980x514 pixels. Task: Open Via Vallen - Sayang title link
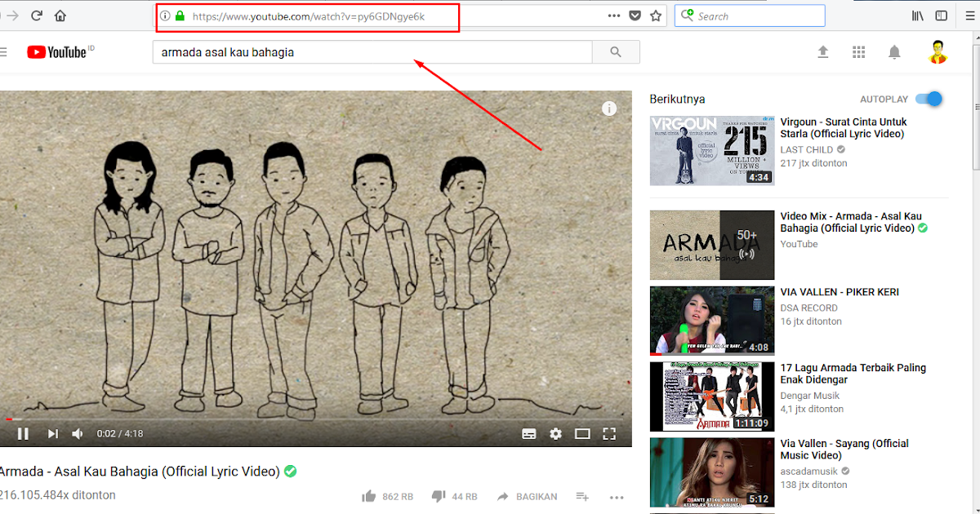pyautogui.click(x=844, y=450)
